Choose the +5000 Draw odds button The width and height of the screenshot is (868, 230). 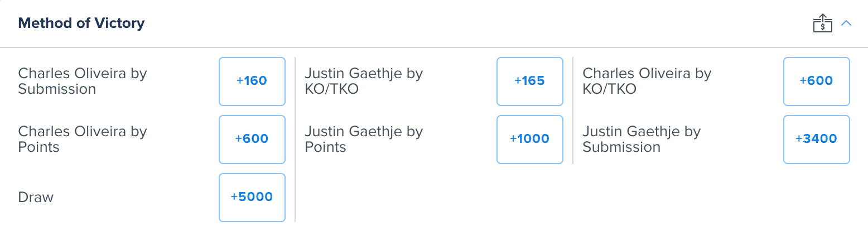click(x=252, y=197)
